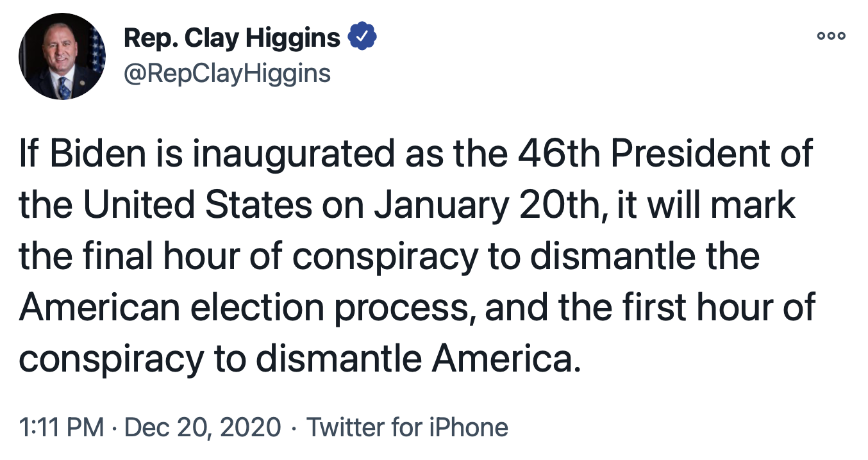This screenshot has width=868, height=460.
Task: Click the 1:11 PM timestamp
Action: point(61,427)
